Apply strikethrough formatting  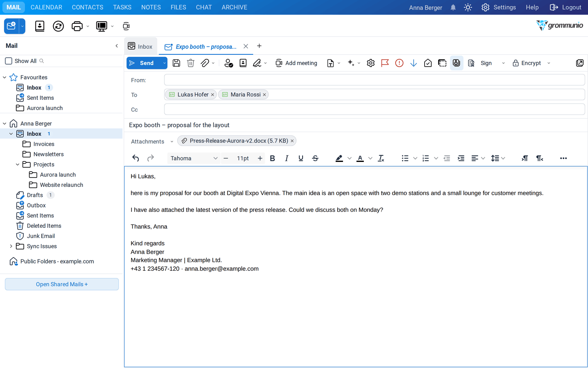[315, 158]
